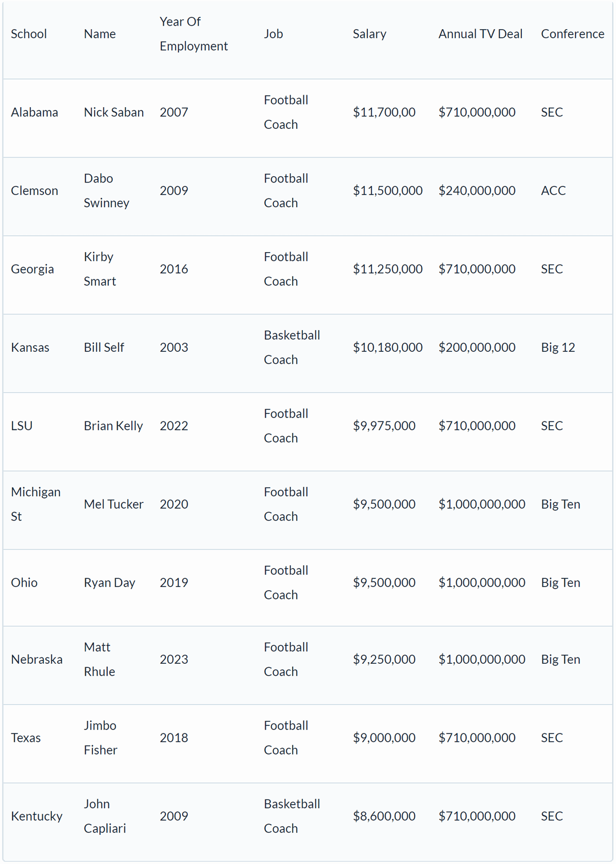Select the Michigan St school cell

35,504
